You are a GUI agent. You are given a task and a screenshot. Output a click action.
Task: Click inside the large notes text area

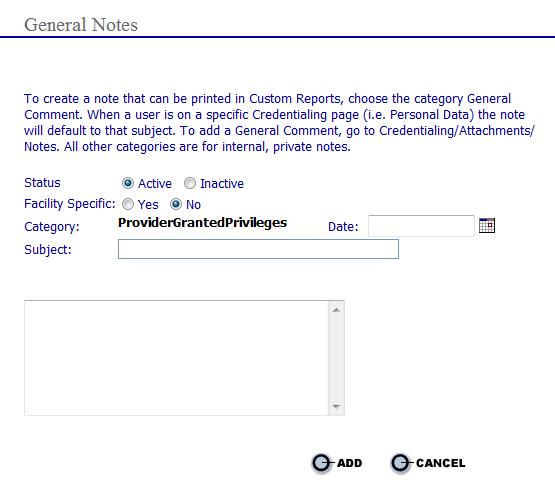click(x=176, y=358)
